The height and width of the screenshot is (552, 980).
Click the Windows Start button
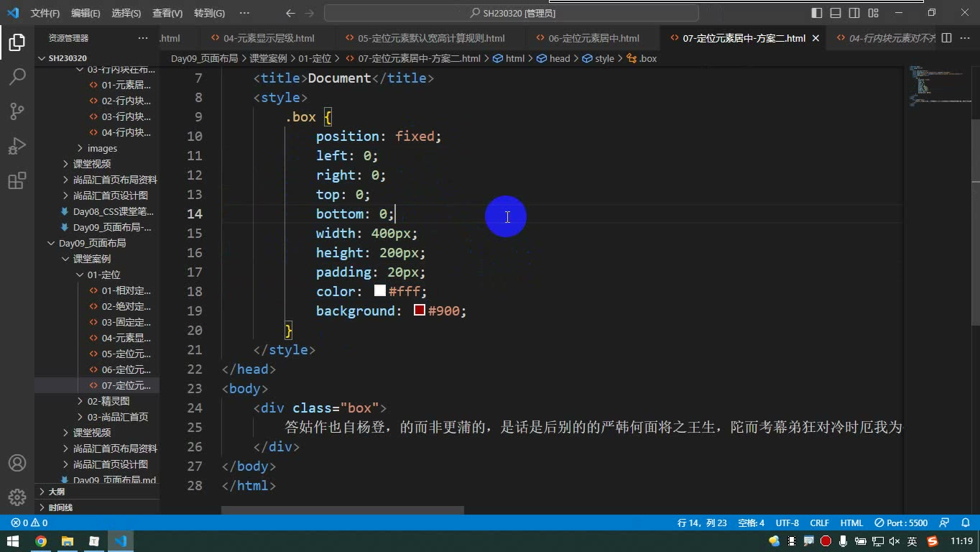tap(14, 541)
